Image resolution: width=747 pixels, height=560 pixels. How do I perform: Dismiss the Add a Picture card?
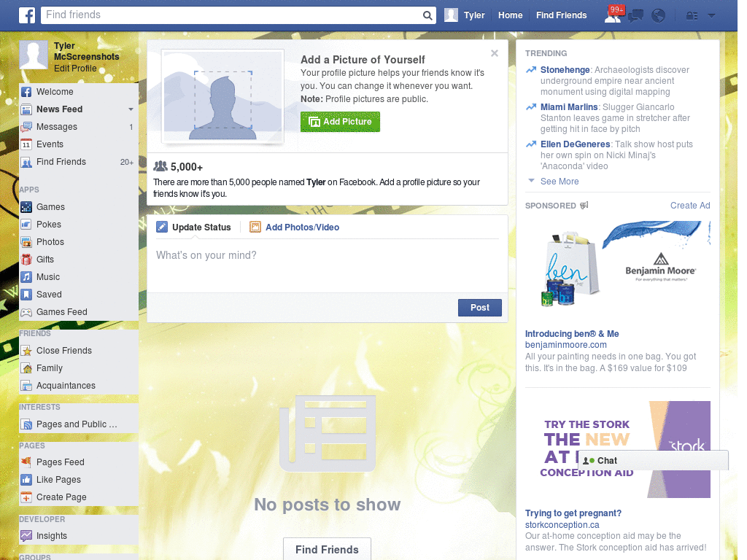[495, 53]
